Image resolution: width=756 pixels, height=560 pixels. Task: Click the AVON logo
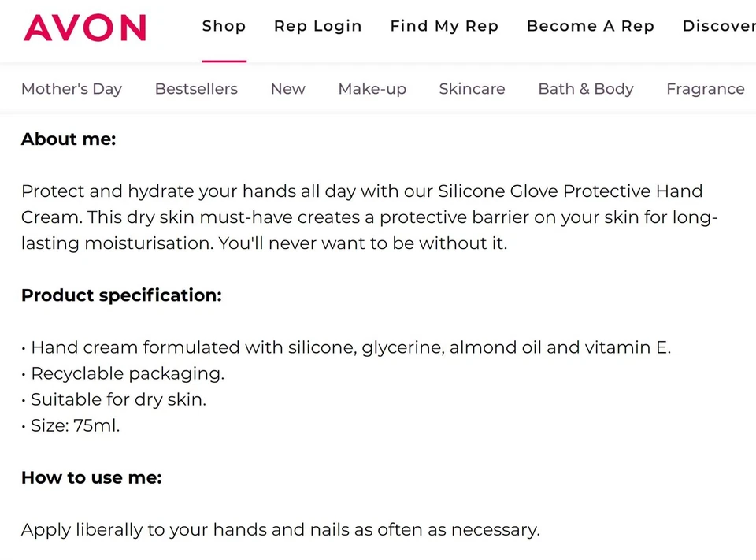click(x=84, y=27)
